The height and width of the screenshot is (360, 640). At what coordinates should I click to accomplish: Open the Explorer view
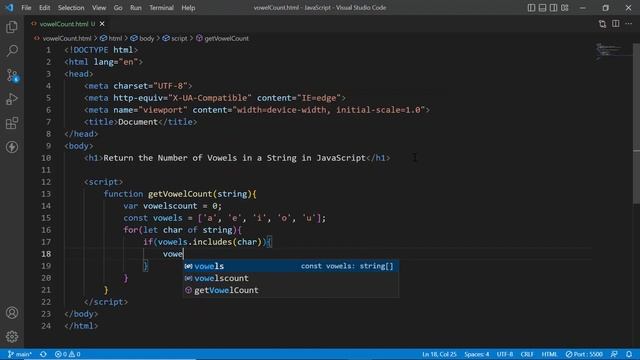[x=12, y=27]
